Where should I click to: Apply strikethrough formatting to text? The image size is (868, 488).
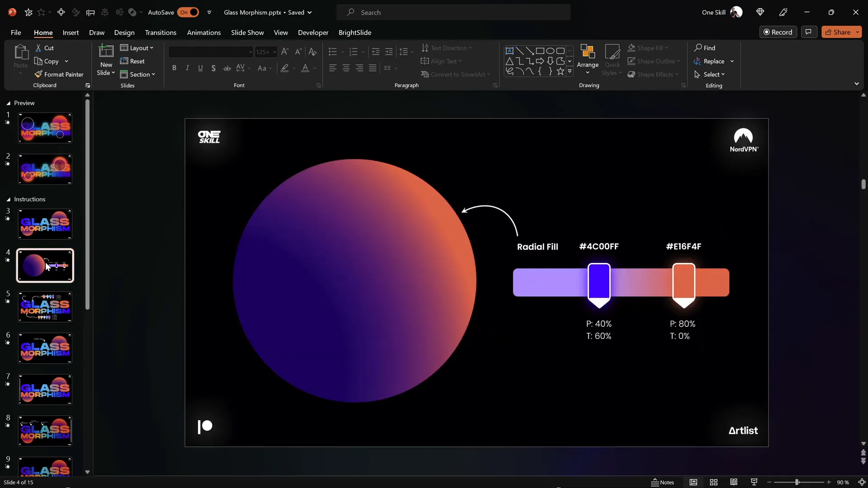[x=227, y=68]
